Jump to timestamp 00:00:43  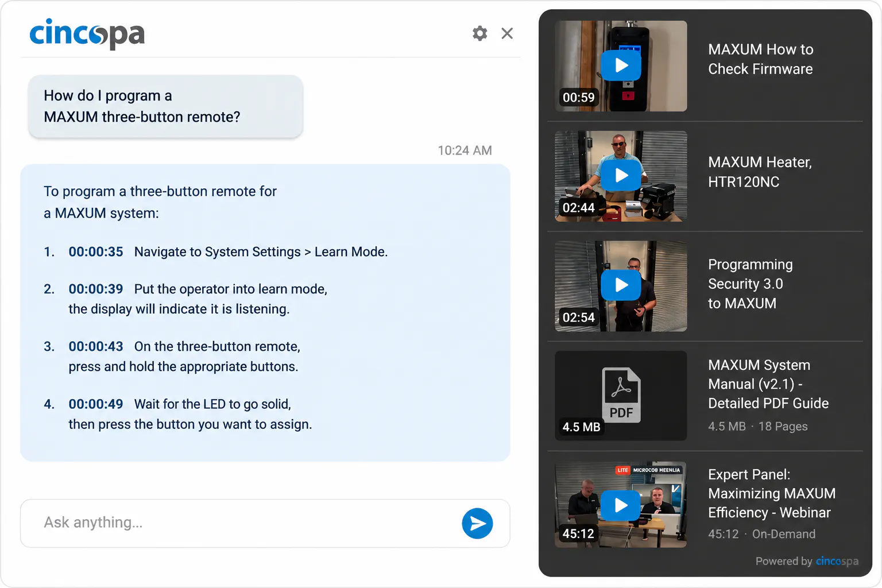96,346
